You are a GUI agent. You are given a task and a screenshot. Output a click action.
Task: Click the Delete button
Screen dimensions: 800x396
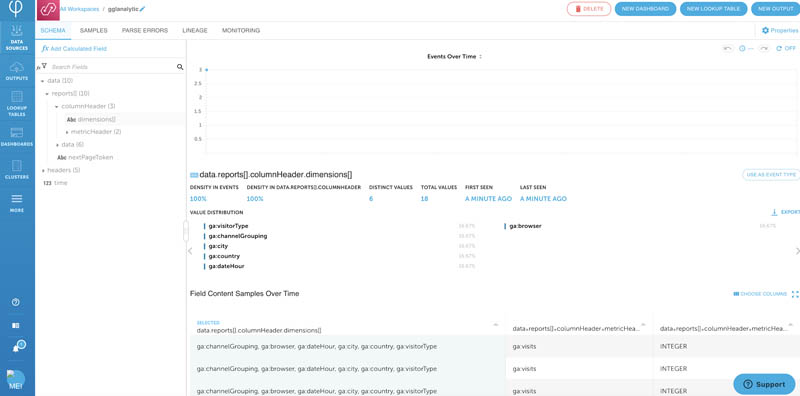(589, 9)
